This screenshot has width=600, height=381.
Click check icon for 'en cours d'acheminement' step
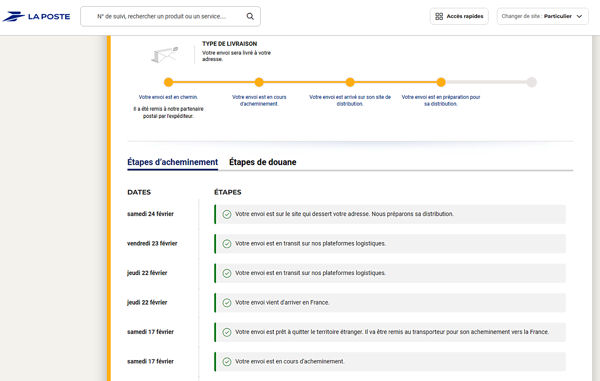pyautogui.click(x=227, y=361)
